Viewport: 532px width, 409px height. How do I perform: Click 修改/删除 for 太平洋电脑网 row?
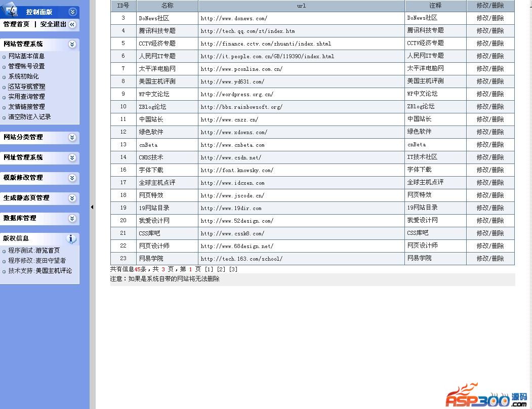[490, 68]
